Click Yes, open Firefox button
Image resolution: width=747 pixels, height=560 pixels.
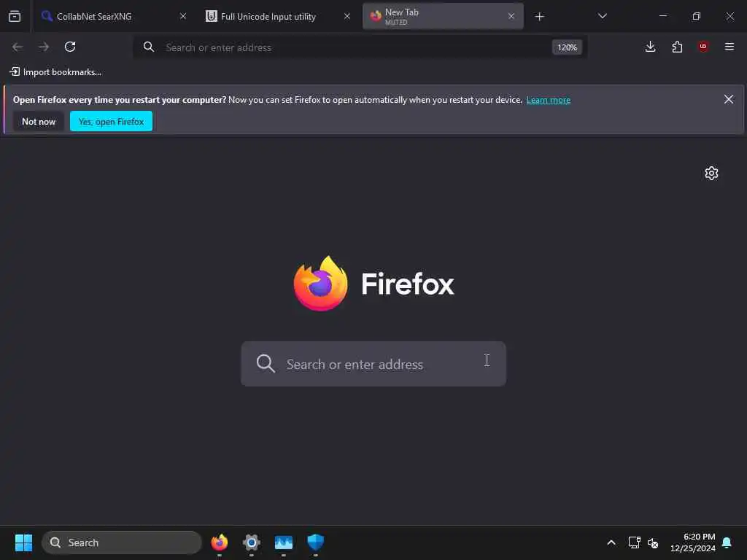click(x=111, y=122)
